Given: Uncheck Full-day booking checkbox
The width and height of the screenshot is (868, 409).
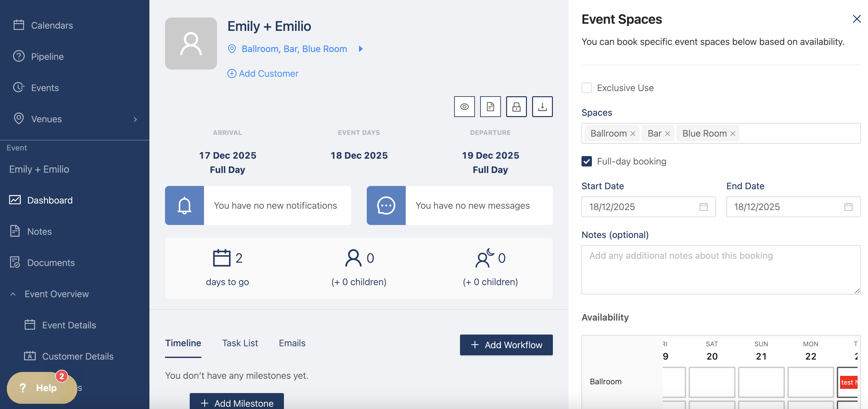Looking at the screenshot, I should (586, 162).
